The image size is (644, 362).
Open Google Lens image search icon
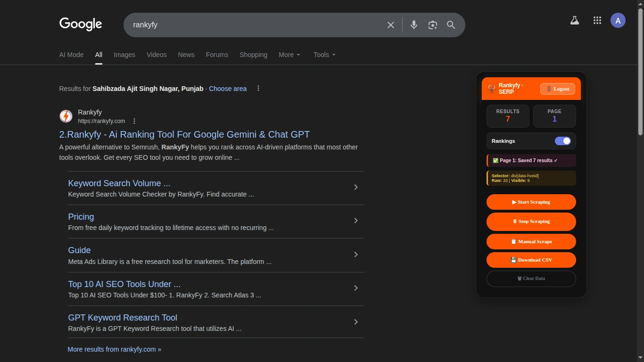click(432, 25)
